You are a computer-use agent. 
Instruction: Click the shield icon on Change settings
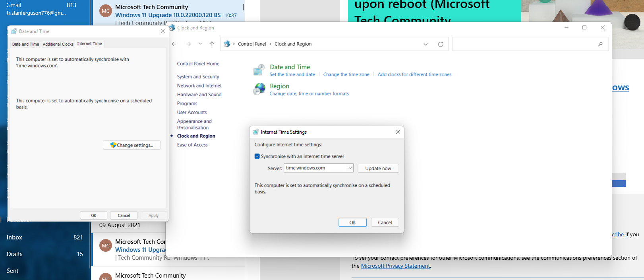(113, 145)
